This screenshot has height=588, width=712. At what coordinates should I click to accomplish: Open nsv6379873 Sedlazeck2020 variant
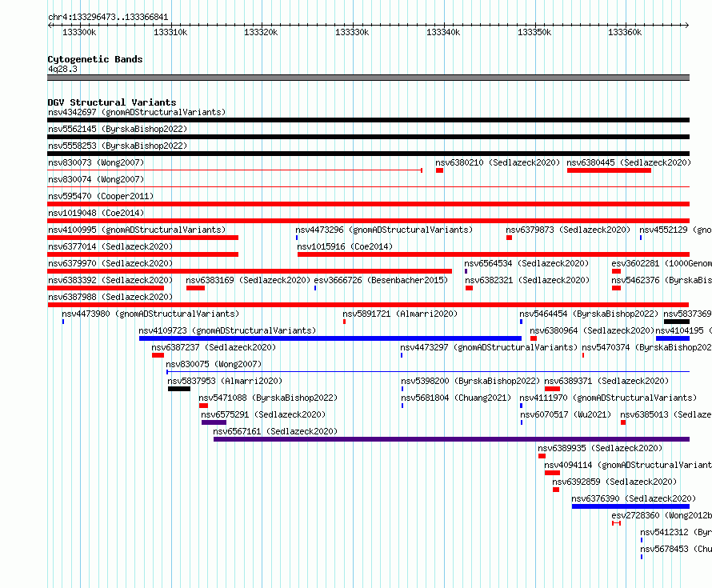point(569,230)
